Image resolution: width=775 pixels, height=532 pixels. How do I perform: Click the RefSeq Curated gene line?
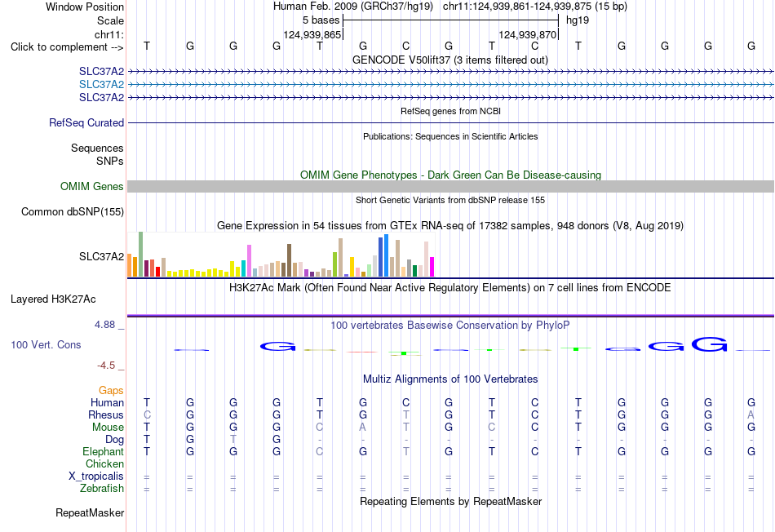point(450,122)
